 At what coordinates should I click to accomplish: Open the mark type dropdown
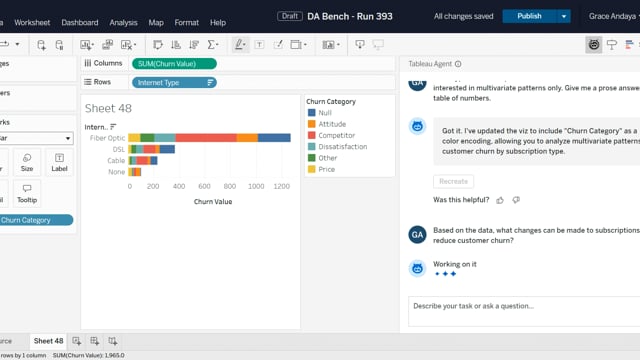pos(36,138)
